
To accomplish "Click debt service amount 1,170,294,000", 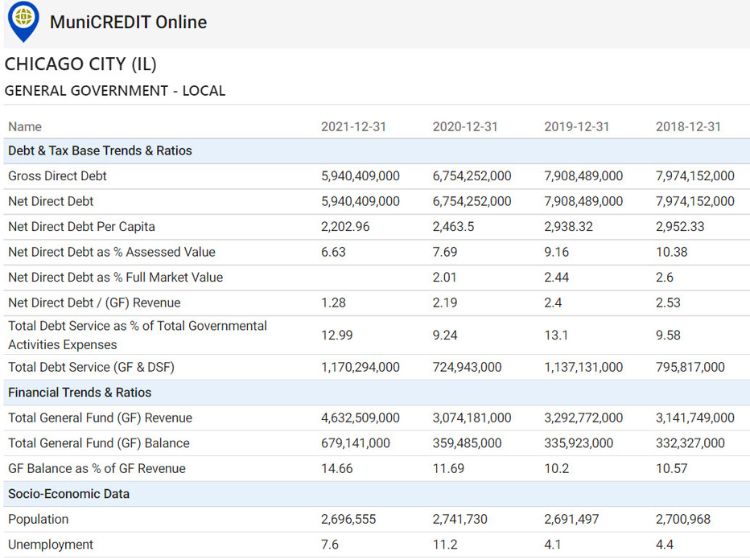I will point(360,367).
